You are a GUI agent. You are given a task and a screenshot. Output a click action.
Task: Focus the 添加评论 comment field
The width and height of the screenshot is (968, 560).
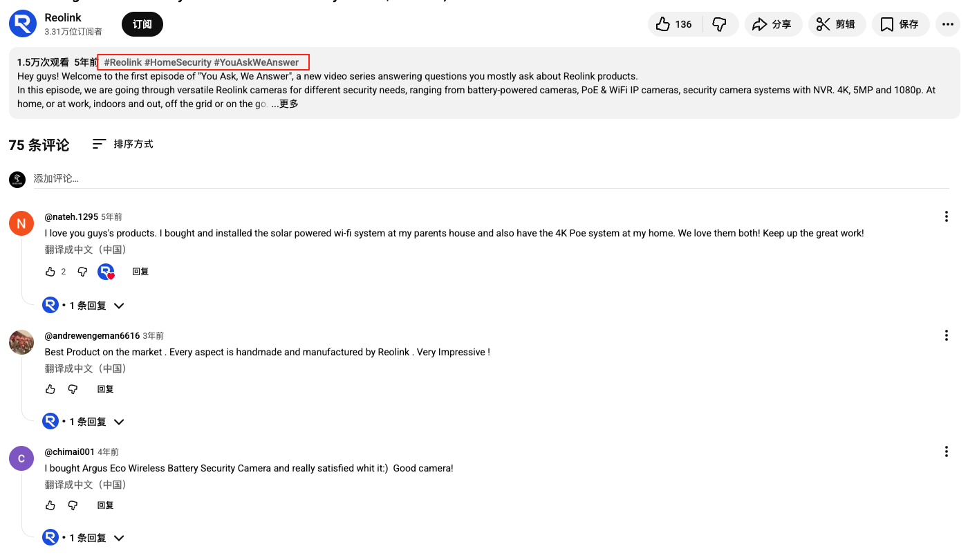[491, 178]
